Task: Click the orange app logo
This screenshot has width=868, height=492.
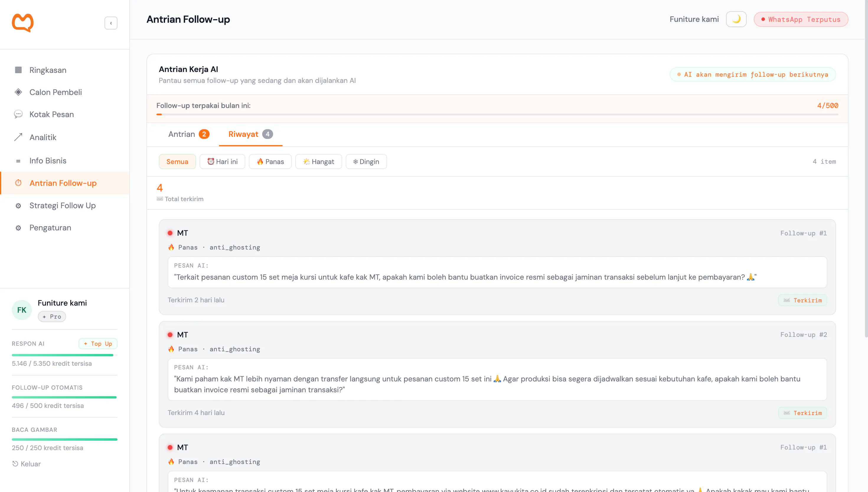Action: [x=23, y=23]
